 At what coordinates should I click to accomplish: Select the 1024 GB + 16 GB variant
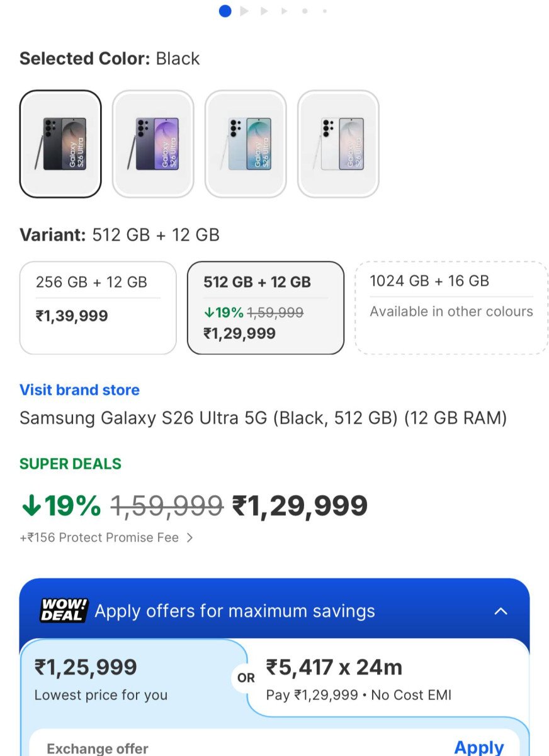point(451,307)
